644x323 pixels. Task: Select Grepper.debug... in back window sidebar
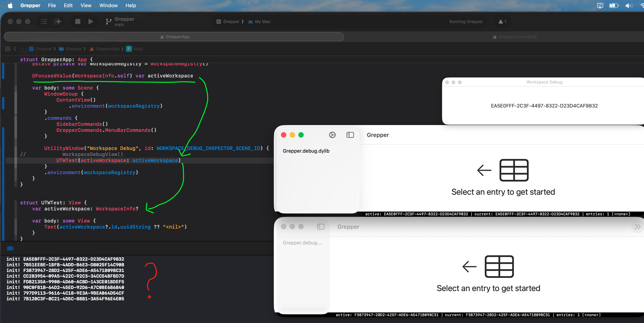point(303,243)
